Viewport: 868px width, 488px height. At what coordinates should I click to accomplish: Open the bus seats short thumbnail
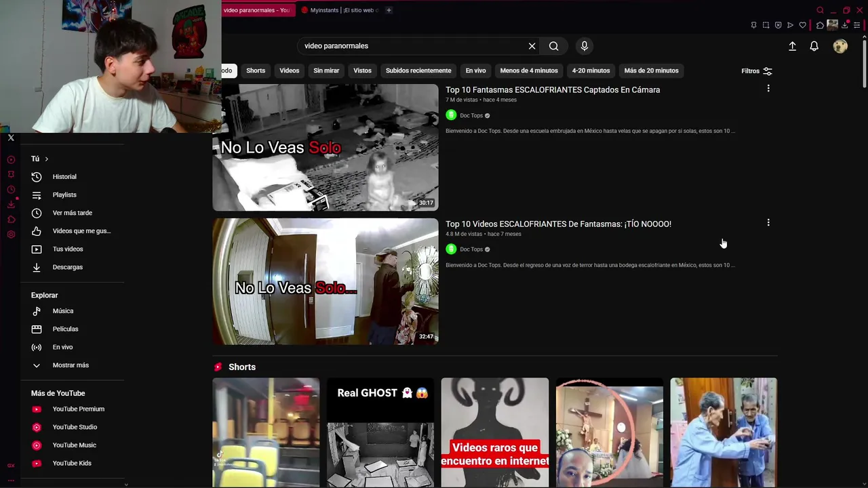[266, 432]
